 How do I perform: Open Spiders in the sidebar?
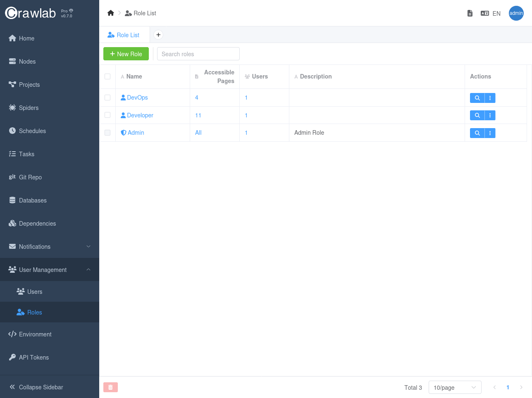pyautogui.click(x=29, y=108)
